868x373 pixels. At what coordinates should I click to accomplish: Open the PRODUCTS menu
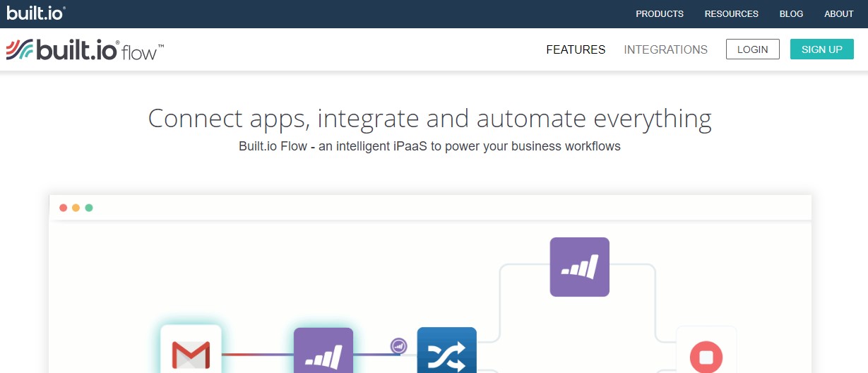click(660, 14)
